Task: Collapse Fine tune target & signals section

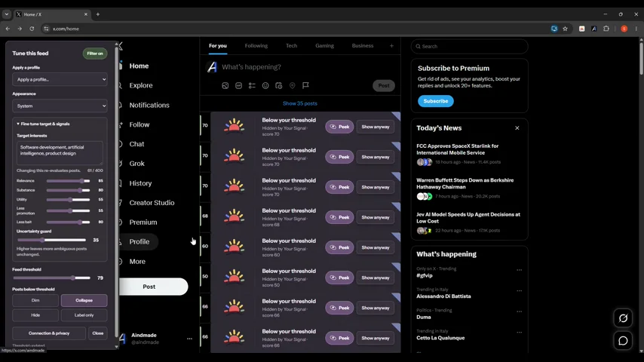Action: click(x=43, y=124)
